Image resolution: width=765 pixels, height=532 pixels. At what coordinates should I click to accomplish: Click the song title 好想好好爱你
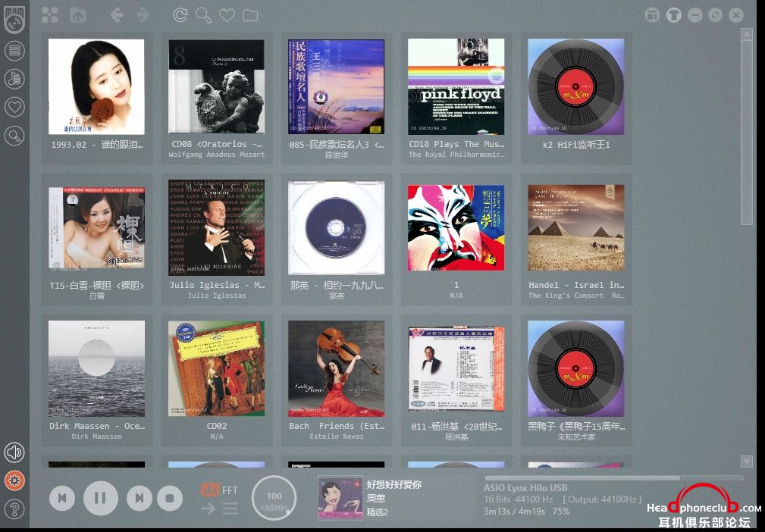point(394,485)
